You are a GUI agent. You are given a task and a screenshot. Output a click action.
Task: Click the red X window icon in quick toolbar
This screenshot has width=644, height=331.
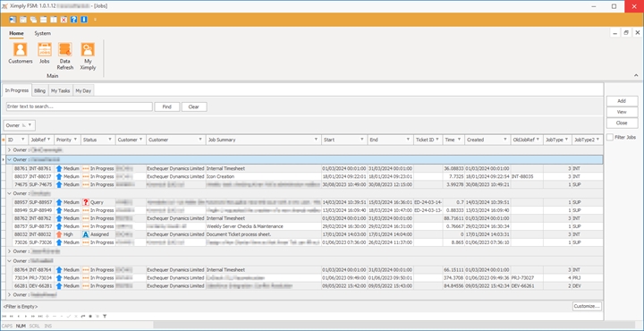click(64, 20)
